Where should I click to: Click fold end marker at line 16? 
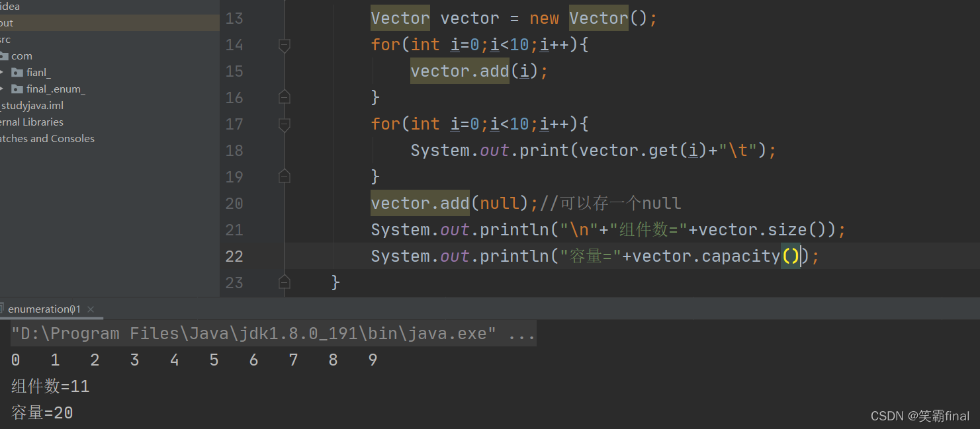(285, 98)
